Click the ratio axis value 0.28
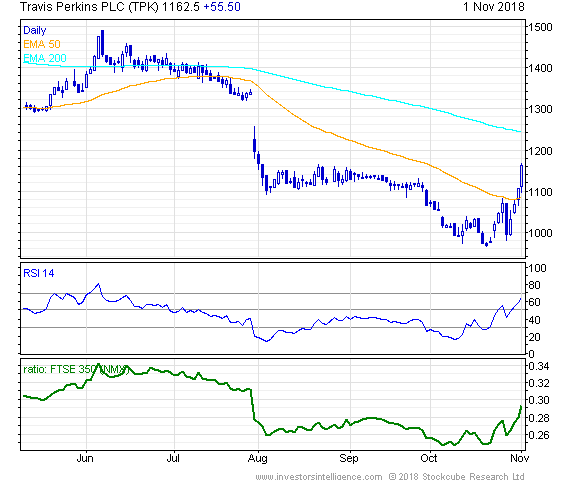 click(539, 418)
